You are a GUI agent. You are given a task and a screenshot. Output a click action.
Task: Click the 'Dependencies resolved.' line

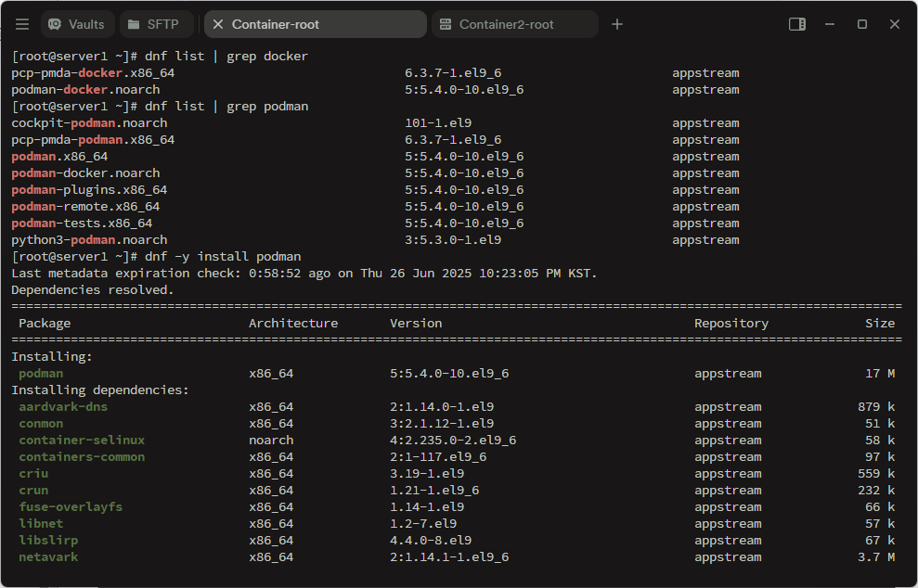93,289
